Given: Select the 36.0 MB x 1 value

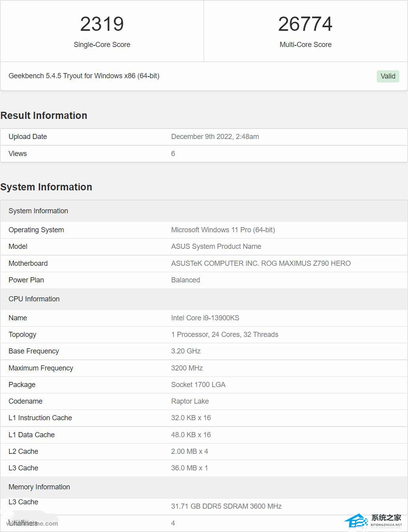Looking at the screenshot, I should pyautogui.click(x=190, y=468).
